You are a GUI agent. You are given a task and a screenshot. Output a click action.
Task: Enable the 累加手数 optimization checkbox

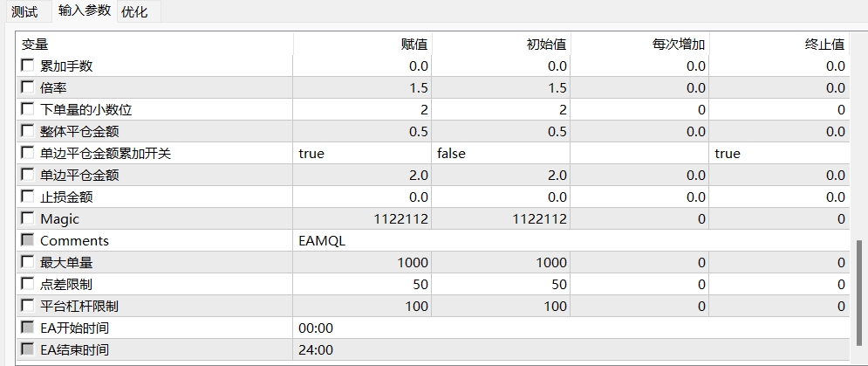pos(28,66)
